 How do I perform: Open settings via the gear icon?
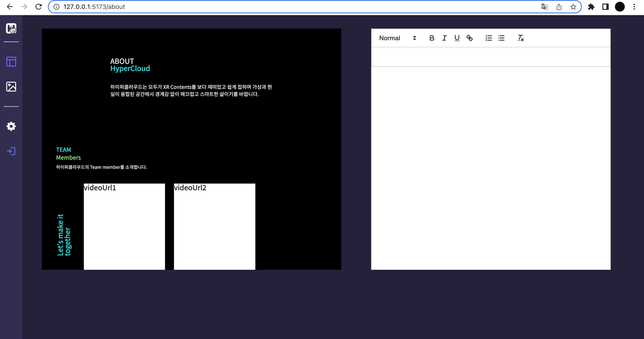pos(11,126)
